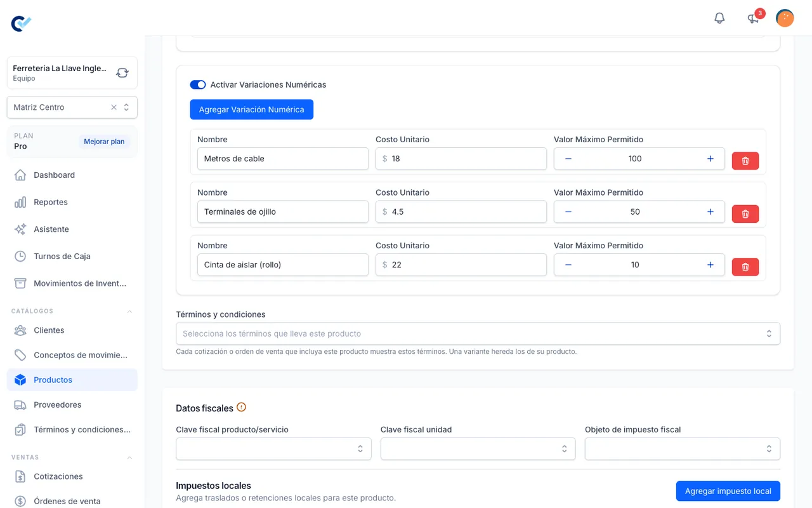Open the Matriz Centro branch dropdown

point(72,107)
